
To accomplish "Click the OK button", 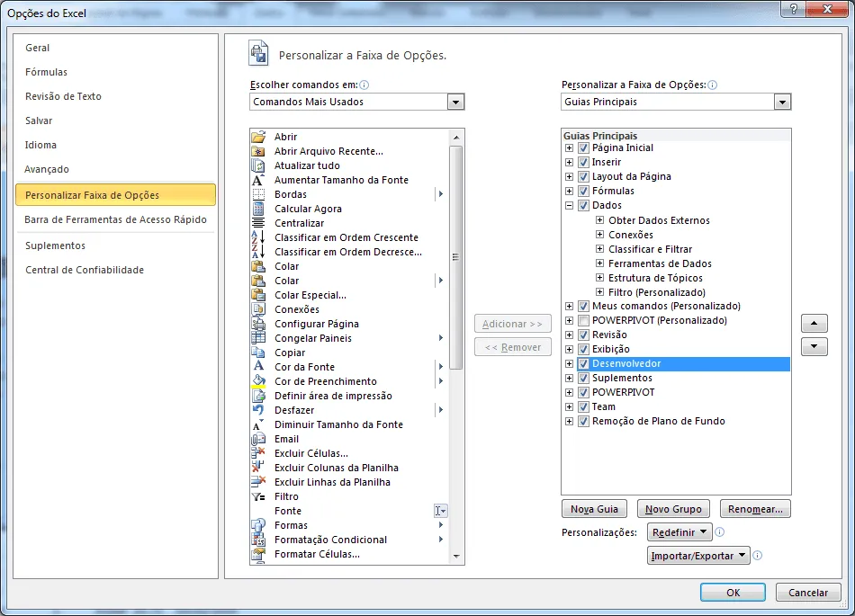I will (733, 593).
